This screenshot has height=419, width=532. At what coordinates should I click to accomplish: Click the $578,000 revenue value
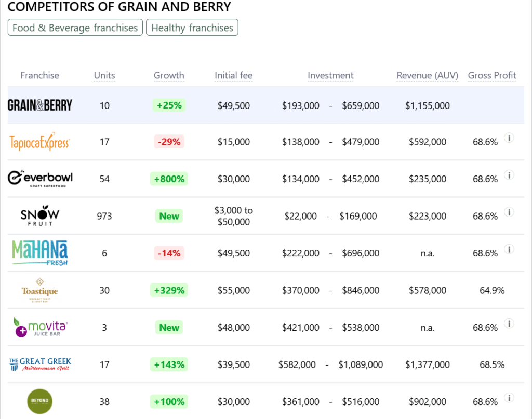(x=428, y=290)
